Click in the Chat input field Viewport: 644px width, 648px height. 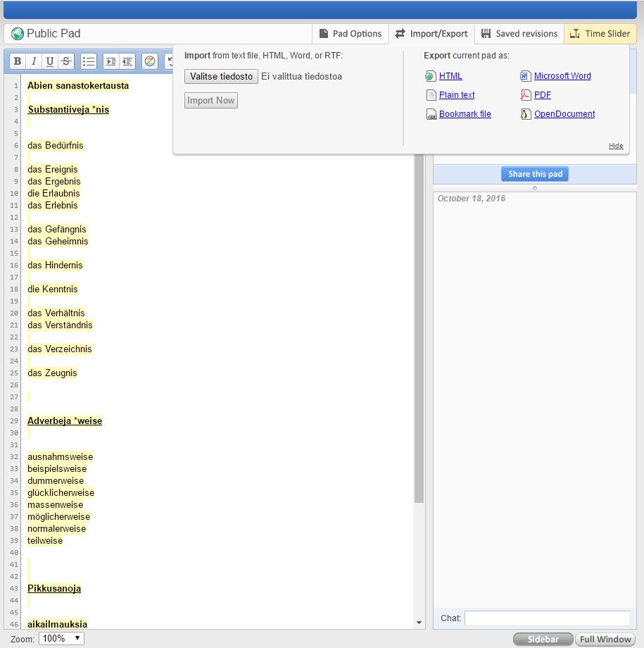(547, 618)
